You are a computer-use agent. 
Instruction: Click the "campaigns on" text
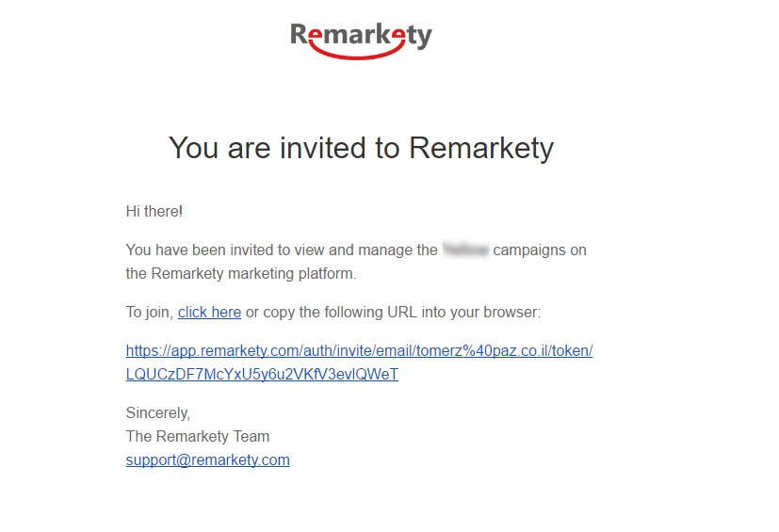point(540,250)
